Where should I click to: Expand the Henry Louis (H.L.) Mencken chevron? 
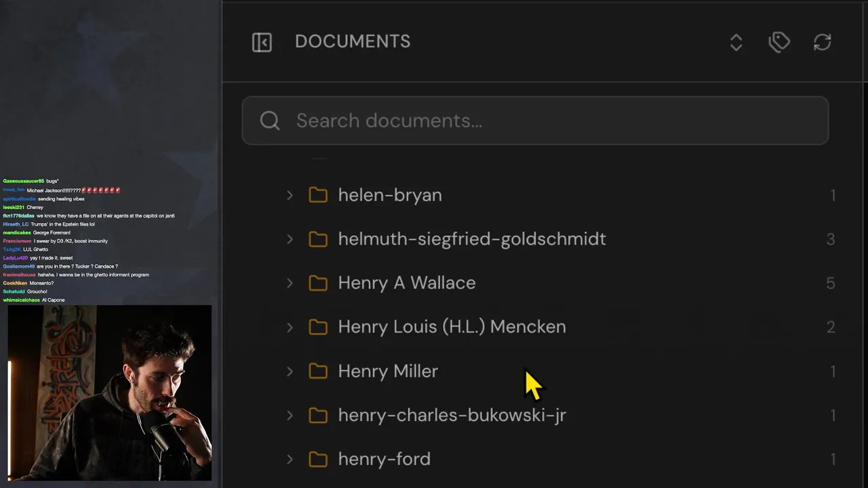tap(290, 327)
